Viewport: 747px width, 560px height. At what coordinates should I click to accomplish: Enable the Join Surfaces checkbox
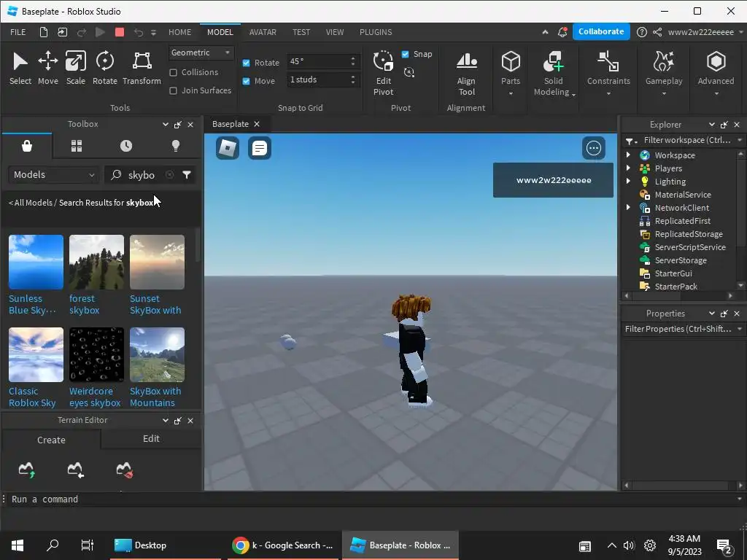pyautogui.click(x=174, y=90)
